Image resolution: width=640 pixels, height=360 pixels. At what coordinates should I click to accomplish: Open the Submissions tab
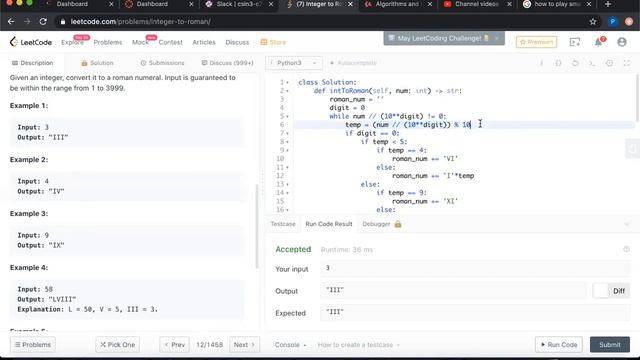tap(162, 63)
